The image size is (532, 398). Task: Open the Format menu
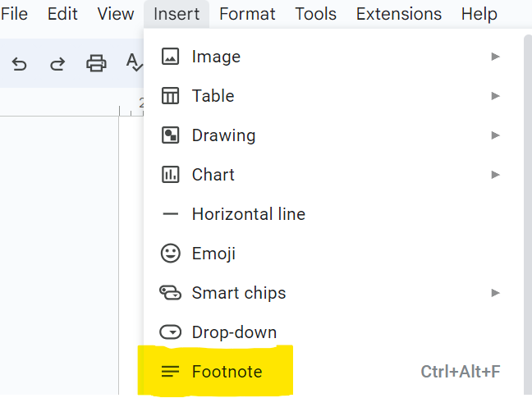click(247, 14)
